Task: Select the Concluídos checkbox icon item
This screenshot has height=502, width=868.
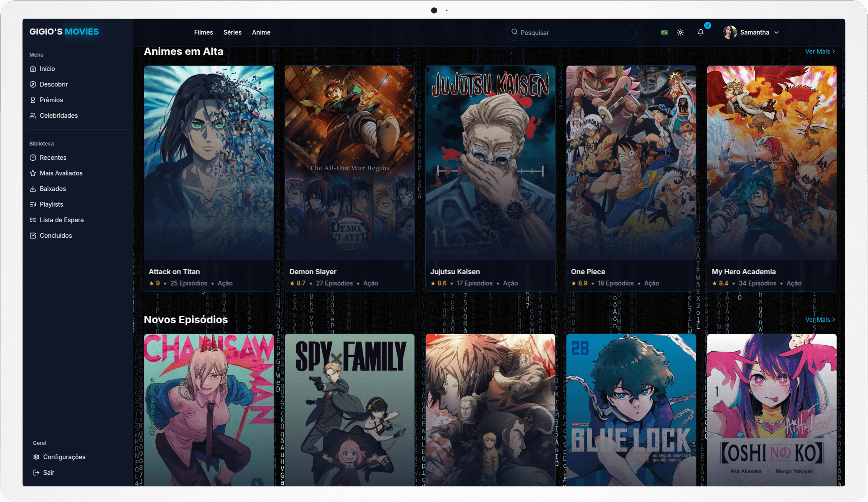Action: (x=33, y=236)
